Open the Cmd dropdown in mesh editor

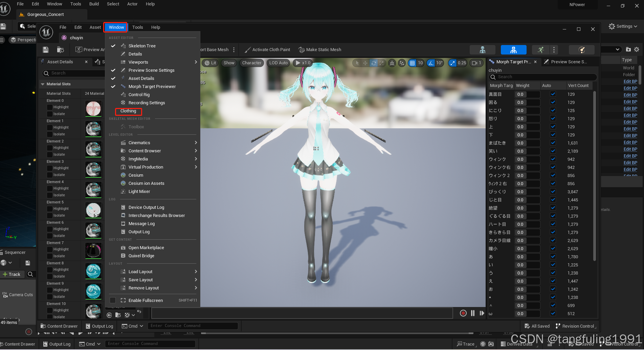point(133,326)
